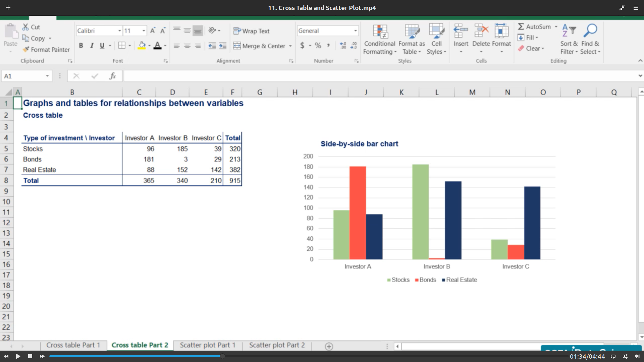This screenshot has width=644, height=362.
Task: Toggle bold formatting
Action: [81, 46]
